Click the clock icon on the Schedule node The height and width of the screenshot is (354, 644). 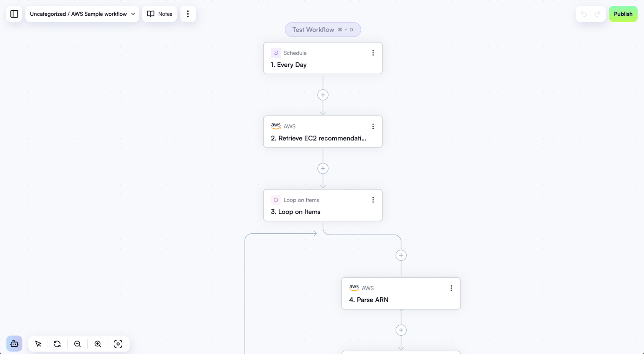276,52
